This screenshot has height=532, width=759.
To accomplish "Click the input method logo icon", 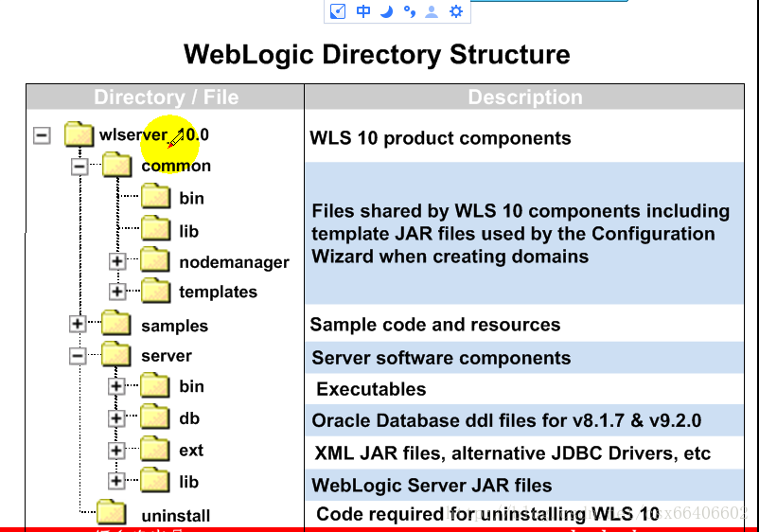I will 338,11.
